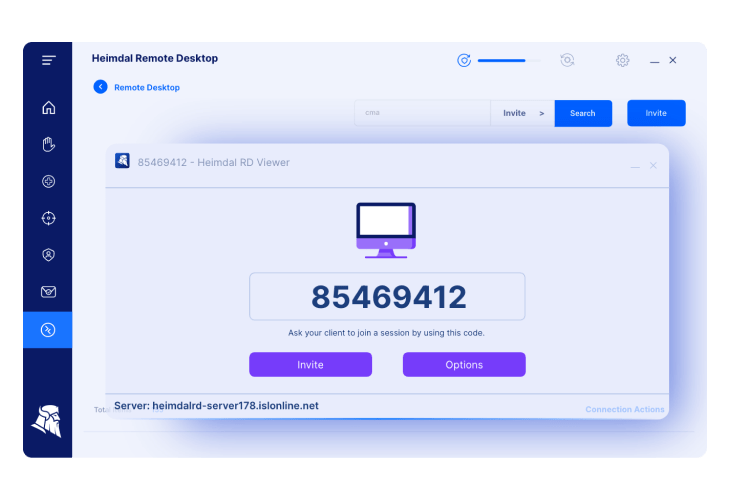
Task: Click the Heimdal viking logo
Action: [47, 421]
